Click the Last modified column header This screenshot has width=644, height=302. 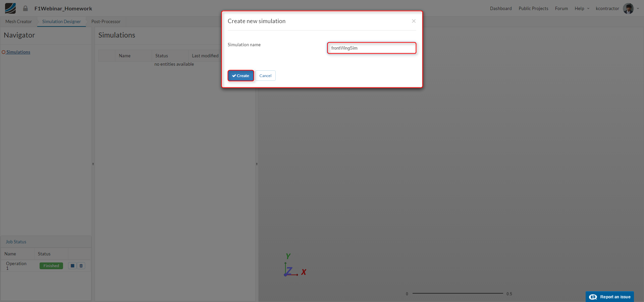pos(205,56)
